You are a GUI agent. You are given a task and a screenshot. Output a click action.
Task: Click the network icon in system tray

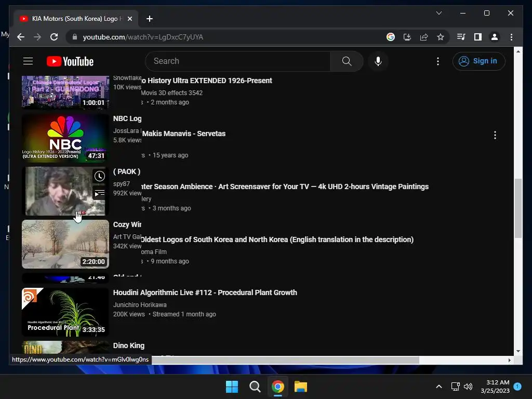455,387
